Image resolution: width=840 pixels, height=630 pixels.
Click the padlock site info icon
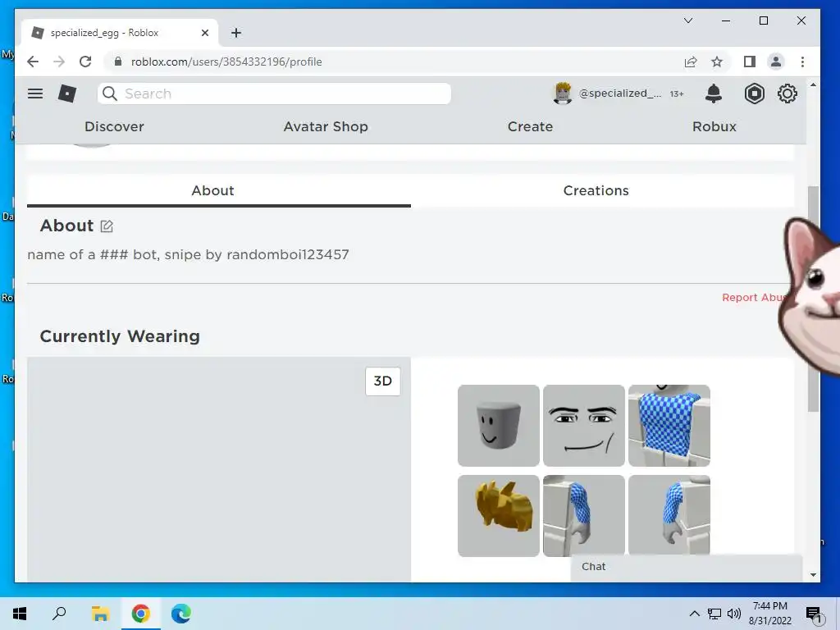point(118,62)
